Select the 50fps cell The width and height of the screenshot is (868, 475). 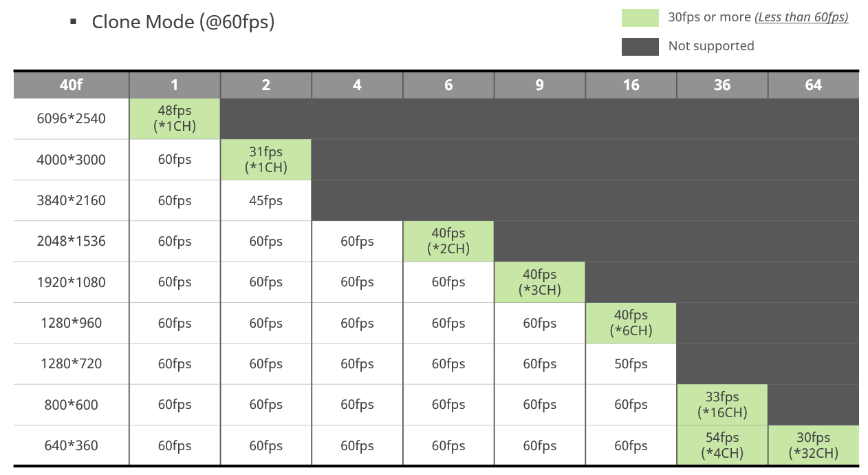point(631,363)
